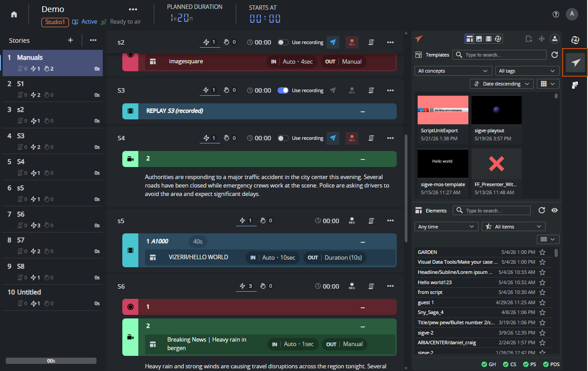Focus the Templates search field

pyautogui.click(x=499, y=55)
